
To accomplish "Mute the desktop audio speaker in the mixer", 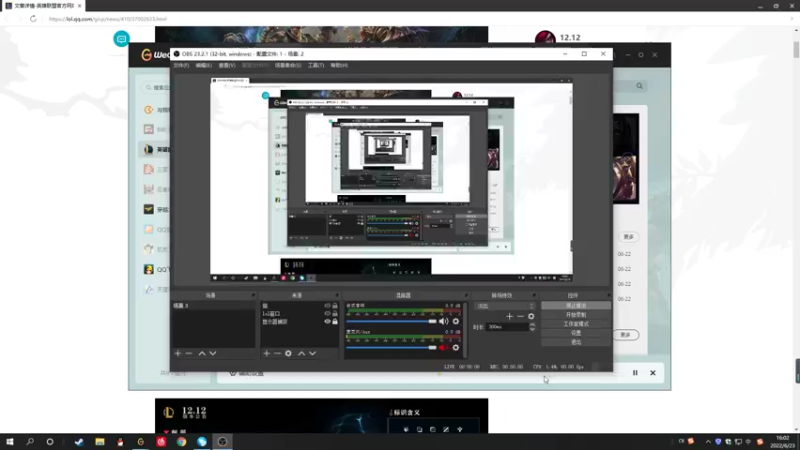I will (x=444, y=321).
